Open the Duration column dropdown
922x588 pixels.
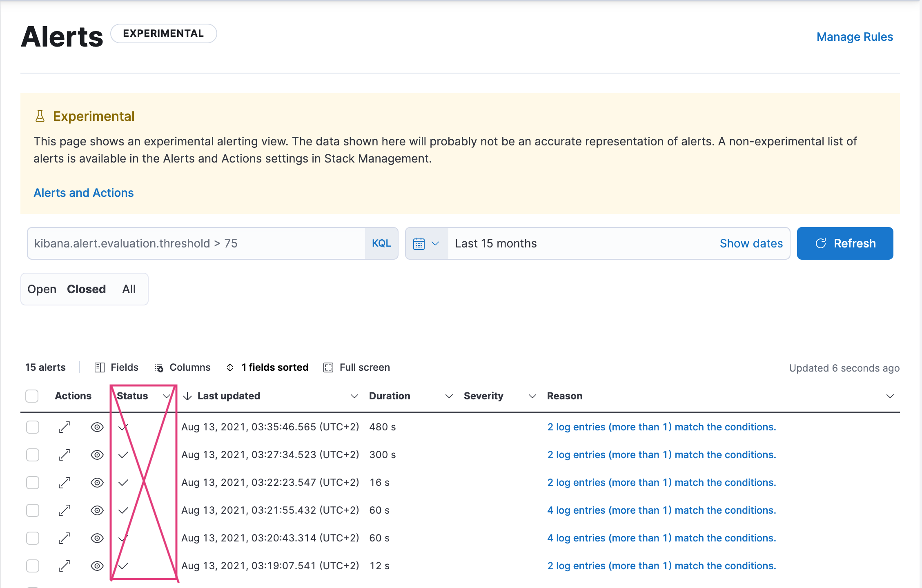449,396
